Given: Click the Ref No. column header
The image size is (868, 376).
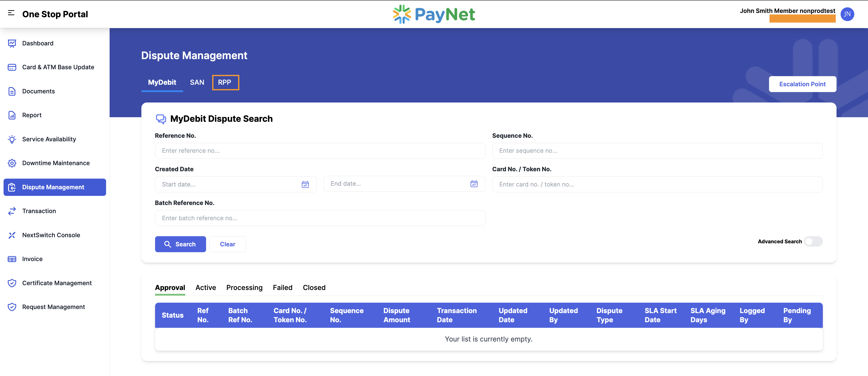Looking at the screenshot, I should [x=203, y=315].
